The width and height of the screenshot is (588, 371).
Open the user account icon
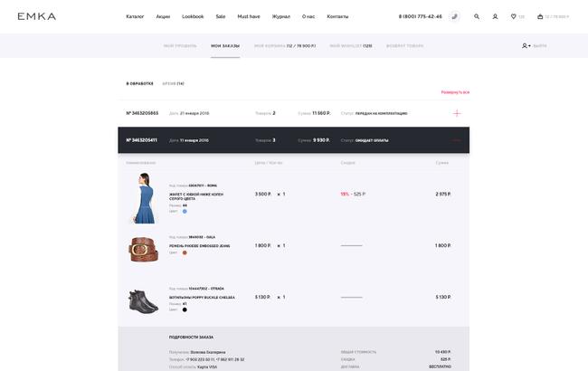click(x=495, y=16)
